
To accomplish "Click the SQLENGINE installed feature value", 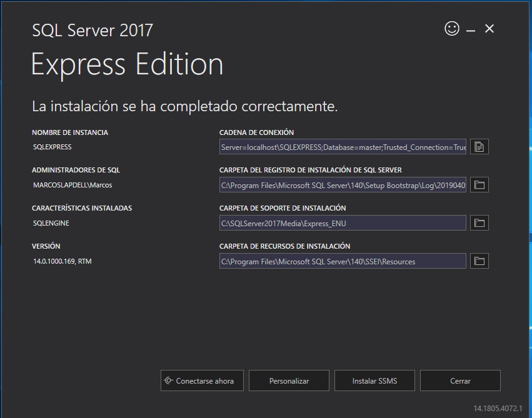I will tap(51, 223).
